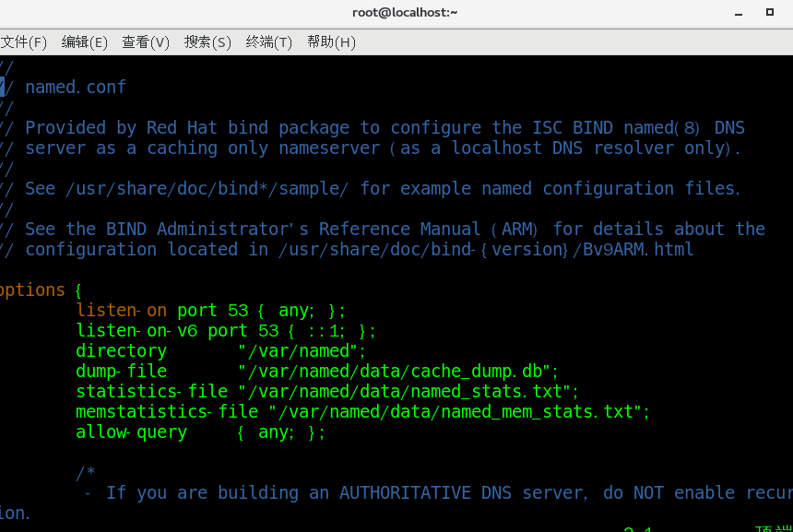Open the 帮助(H) menu
The height and width of the screenshot is (532, 793).
pos(330,41)
